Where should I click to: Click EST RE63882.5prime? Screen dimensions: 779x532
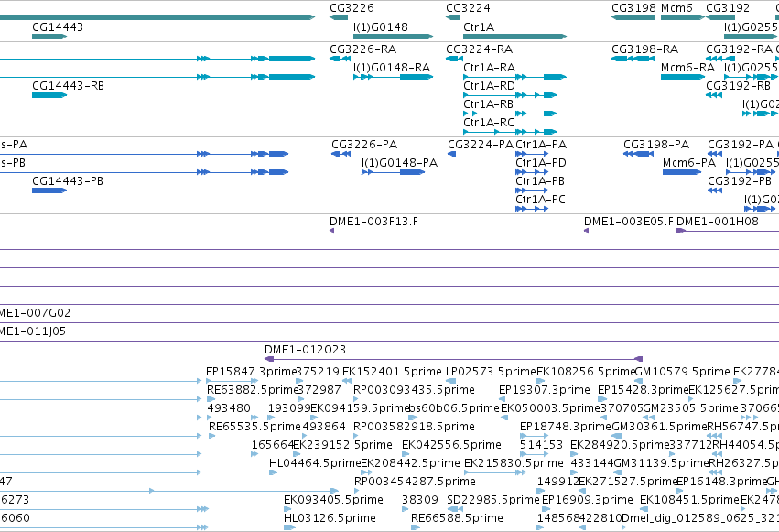[x=211, y=399]
